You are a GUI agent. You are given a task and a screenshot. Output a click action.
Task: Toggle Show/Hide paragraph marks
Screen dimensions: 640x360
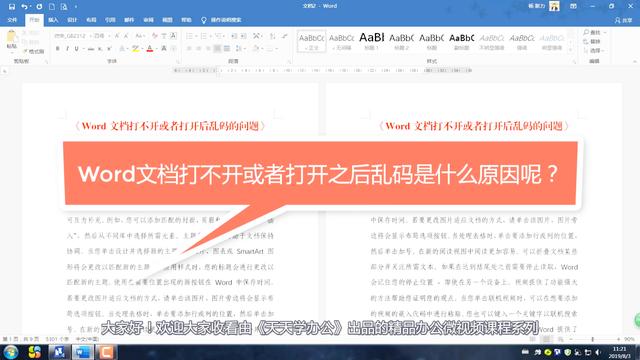[x=284, y=36]
